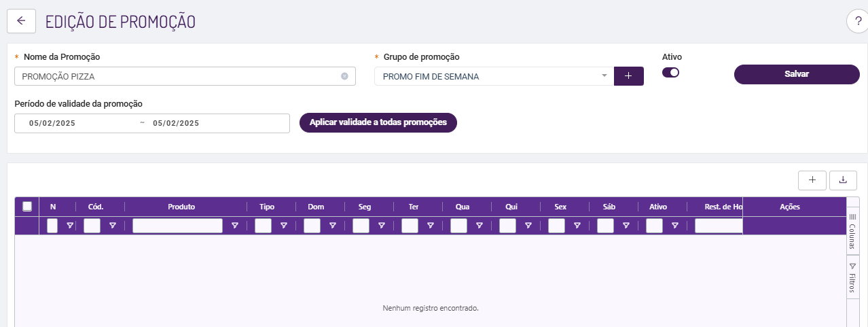Open the help question mark icon
The image size is (868, 327).
pos(858,22)
